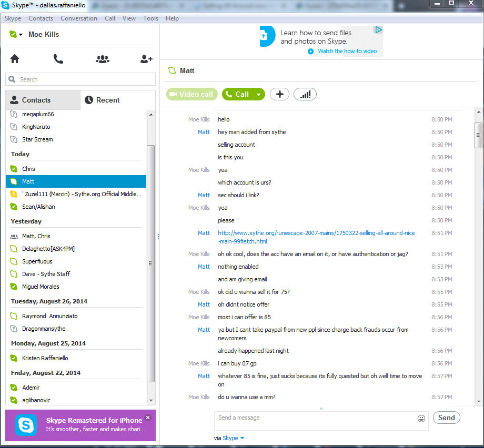Click chat scroll up arrow

pyautogui.click(x=479, y=112)
